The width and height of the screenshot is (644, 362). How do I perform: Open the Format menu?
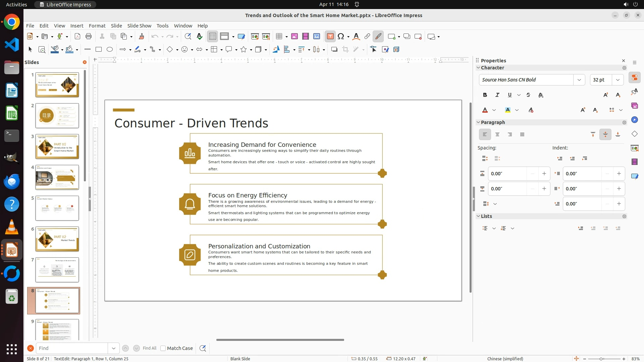(x=97, y=26)
